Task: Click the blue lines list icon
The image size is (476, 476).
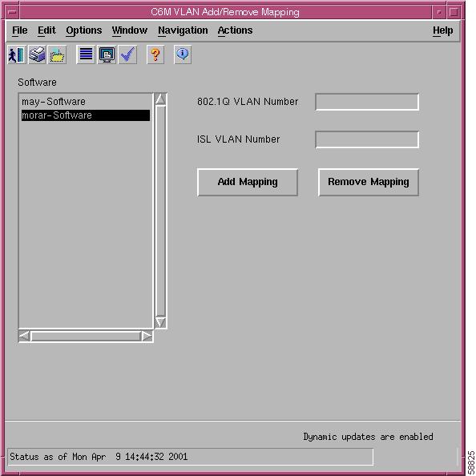Action: pos(86,54)
